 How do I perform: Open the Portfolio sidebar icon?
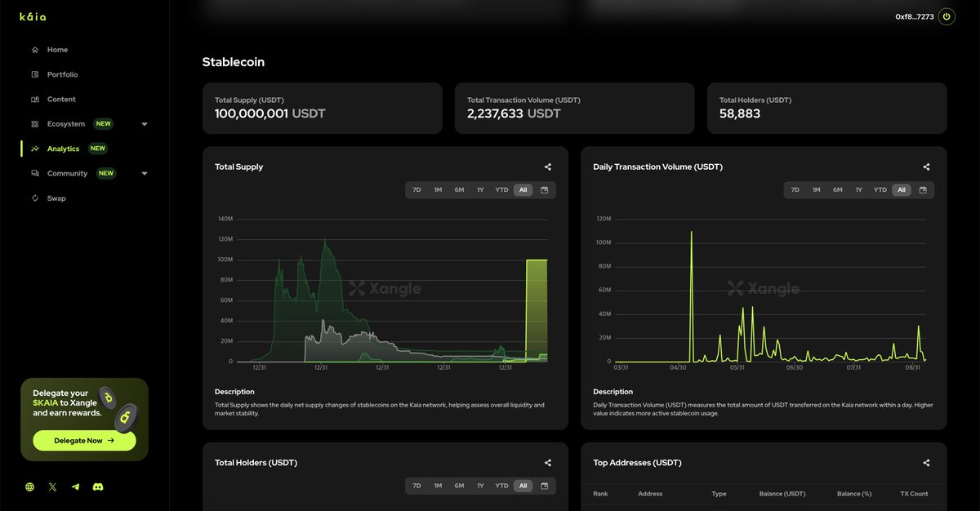[35, 74]
